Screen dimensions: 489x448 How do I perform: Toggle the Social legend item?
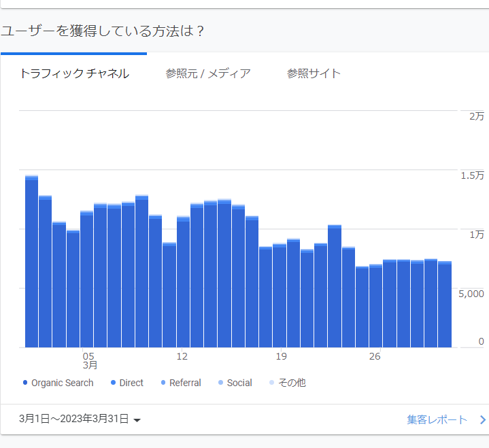tap(235, 383)
